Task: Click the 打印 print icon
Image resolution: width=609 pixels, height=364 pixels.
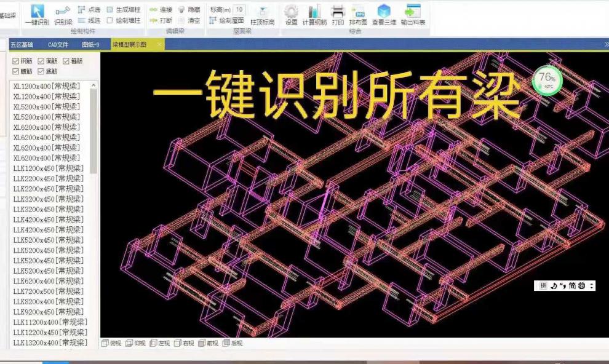Action: pyautogui.click(x=337, y=14)
